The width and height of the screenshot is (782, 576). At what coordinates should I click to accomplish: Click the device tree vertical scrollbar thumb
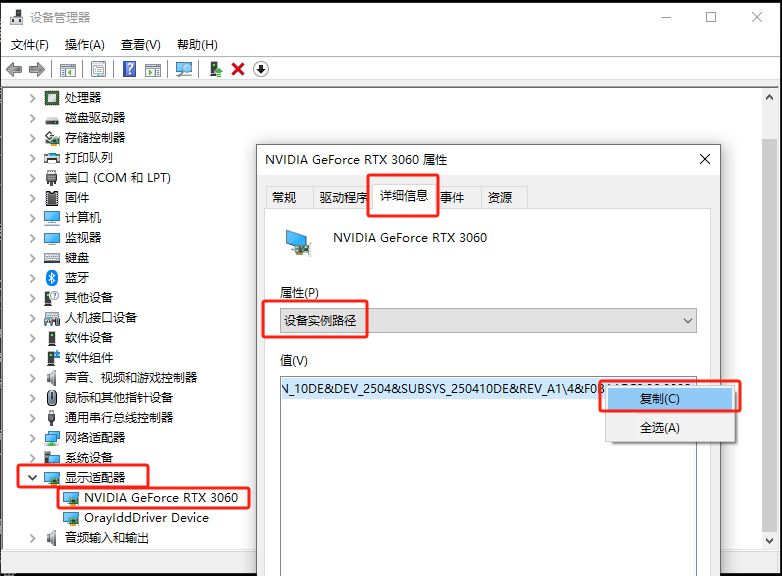coord(769,336)
